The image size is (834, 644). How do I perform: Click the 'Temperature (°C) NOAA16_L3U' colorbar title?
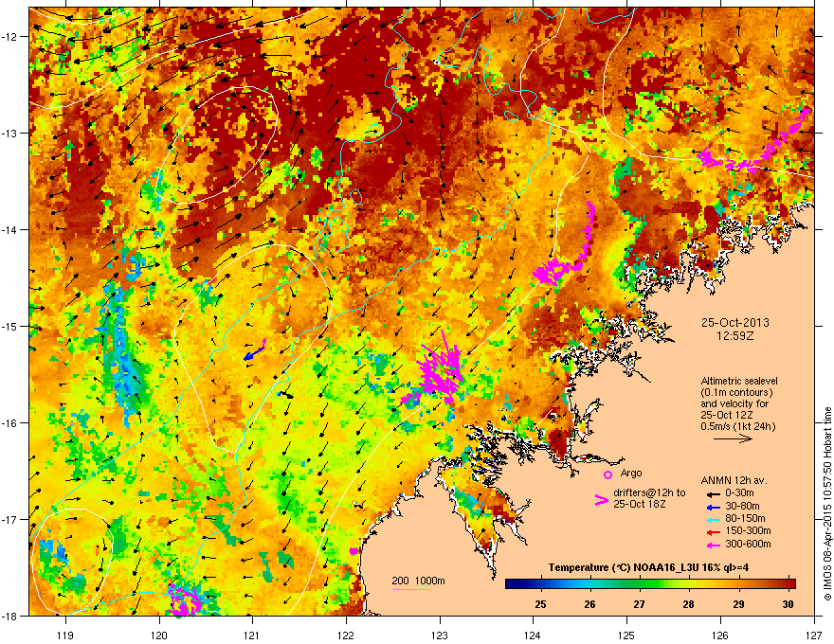coord(624,567)
